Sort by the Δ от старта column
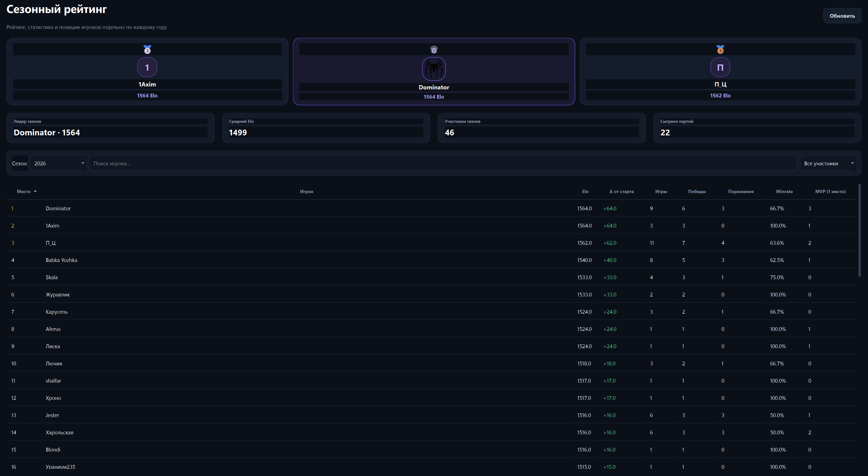Viewport: 868px width, 476px height. pyautogui.click(x=621, y=192)
